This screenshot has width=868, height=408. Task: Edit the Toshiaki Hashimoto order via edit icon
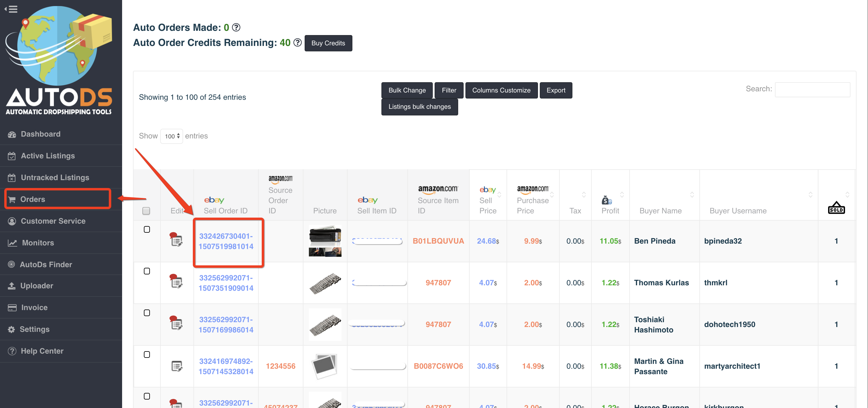[x=176, y=323]
